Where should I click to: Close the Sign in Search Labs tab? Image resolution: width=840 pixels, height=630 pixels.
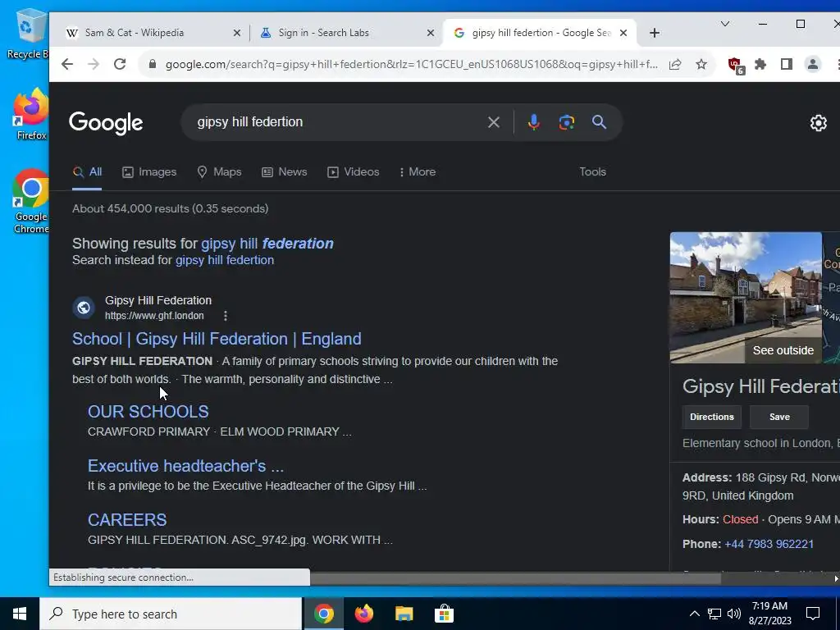tap(430, 33)
